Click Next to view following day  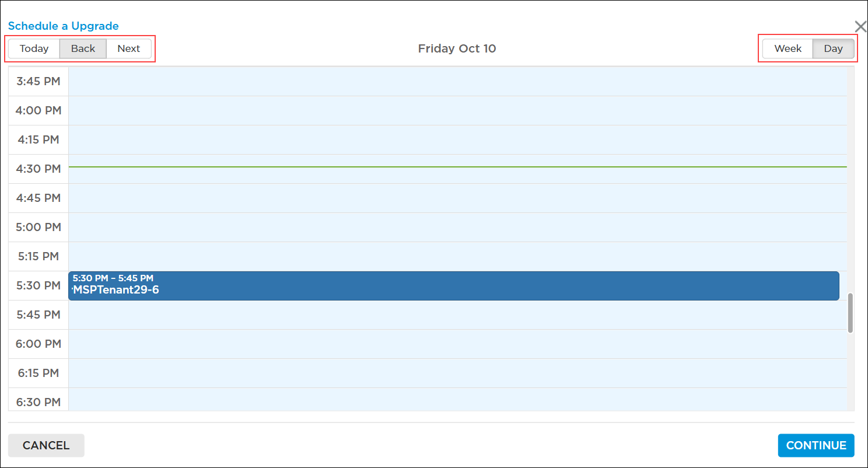coord(128,48)
